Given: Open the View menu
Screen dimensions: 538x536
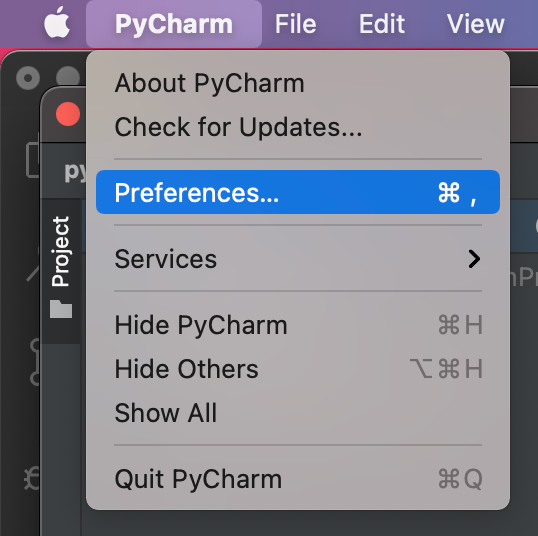Looking at the screenshot, I should (x=476, y=24).
